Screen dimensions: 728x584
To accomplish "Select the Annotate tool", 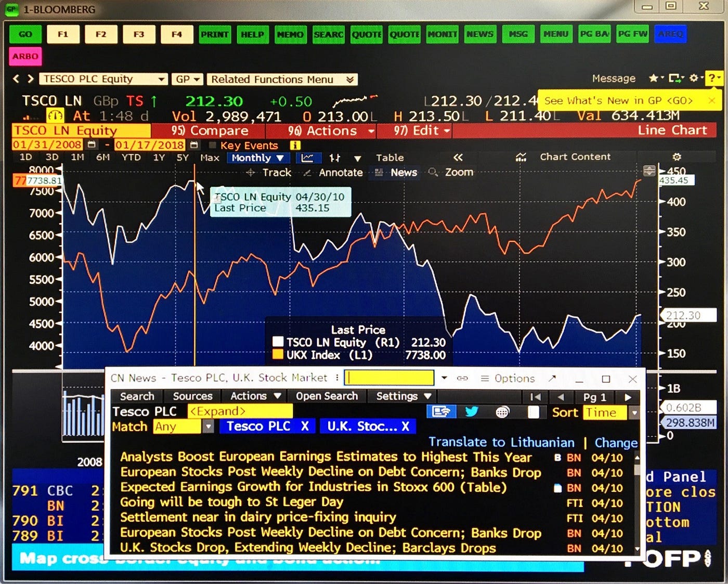I will [x=333, y=173].
